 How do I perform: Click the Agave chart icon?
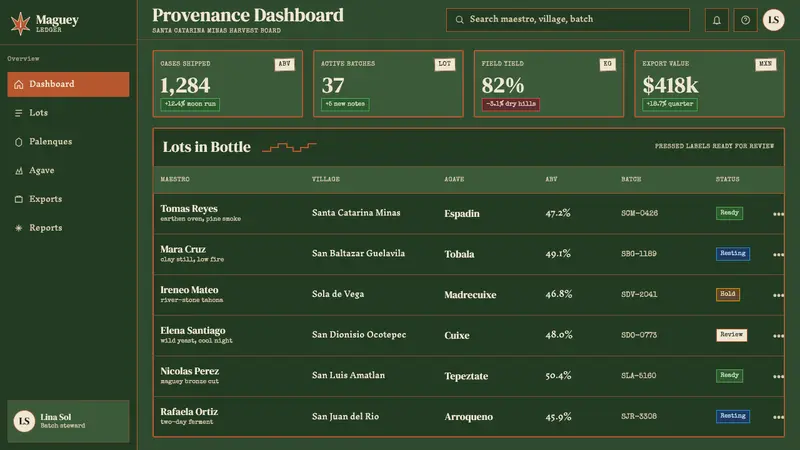coord(19,170)
